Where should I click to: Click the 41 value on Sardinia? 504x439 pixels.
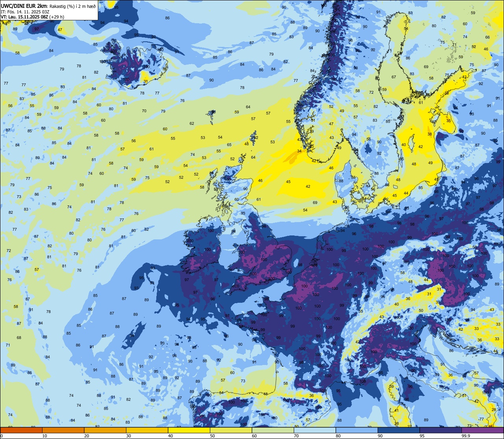pos(397,410)
